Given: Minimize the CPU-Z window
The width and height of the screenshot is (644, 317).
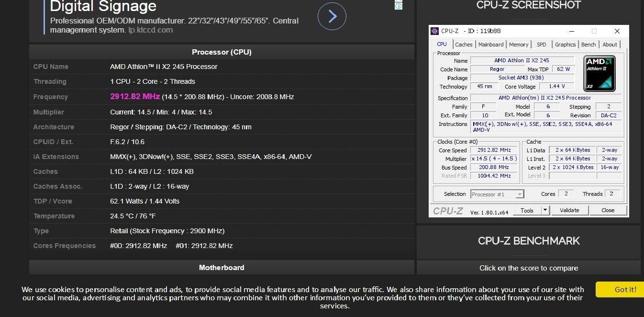Looking at the screenshot, I should tap(571, 31).
